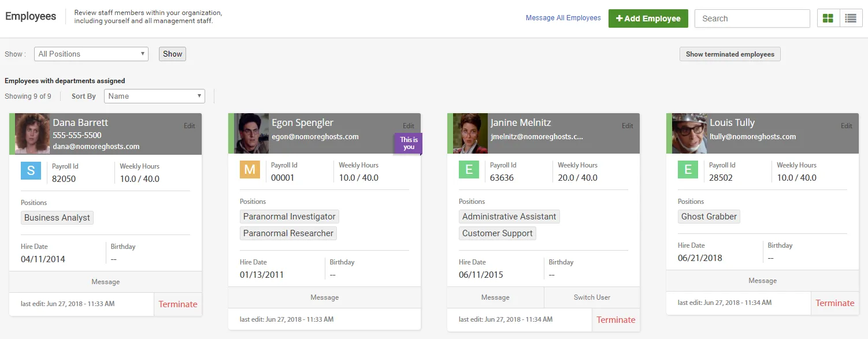This screenshot has height=339, width=868.
Task: Click the Paranormal Researcher position tag
Action: tap(288, 233)
